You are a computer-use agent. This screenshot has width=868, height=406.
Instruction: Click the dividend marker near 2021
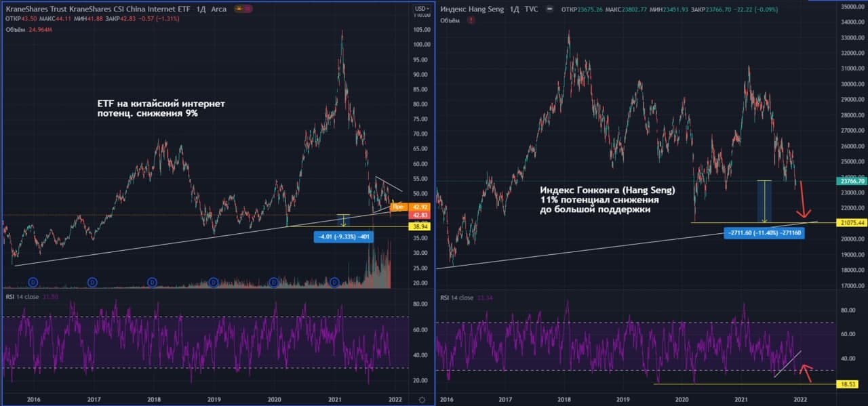[x=334, y=281]
